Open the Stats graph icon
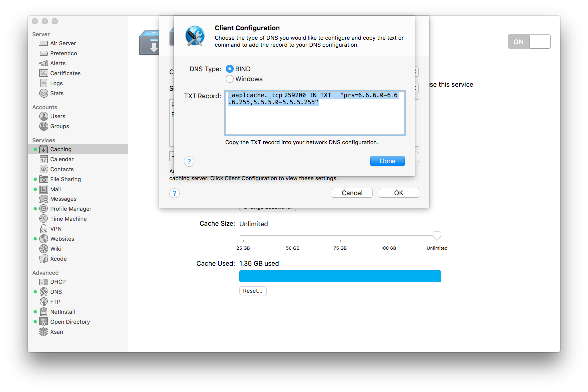Image resolution: width=588 pixels, height=392 pixels. (x=43, y=93)
